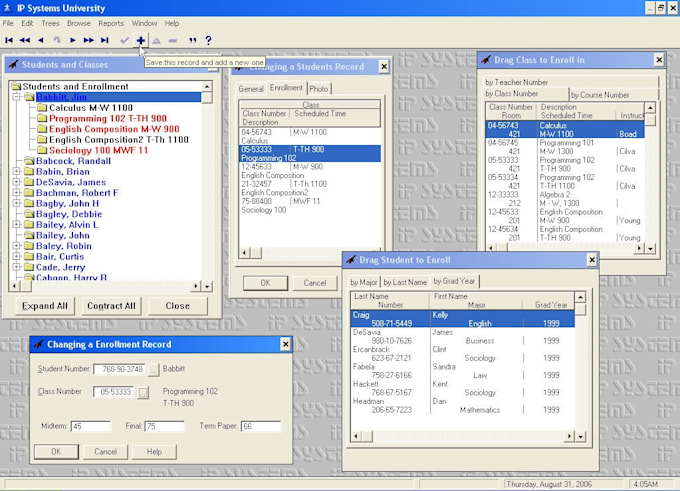680x491 pixels.
Task: Open the Reports menu
Action: pos(111,23)
